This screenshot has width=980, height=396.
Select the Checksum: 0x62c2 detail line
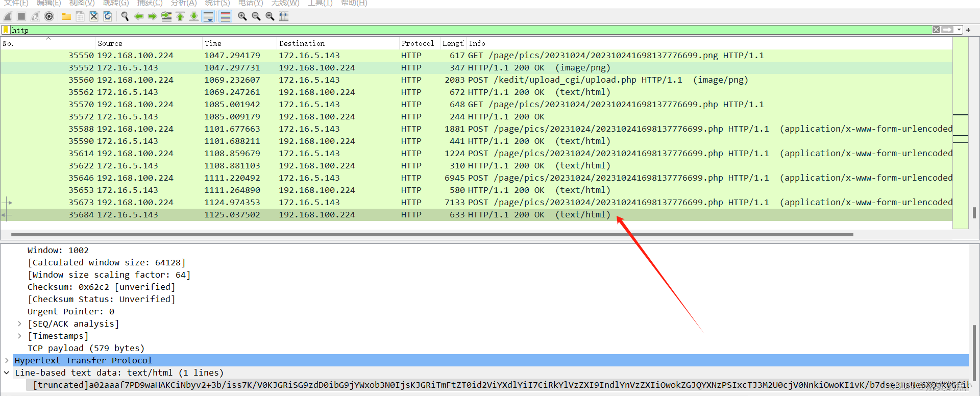pos(102,287)
